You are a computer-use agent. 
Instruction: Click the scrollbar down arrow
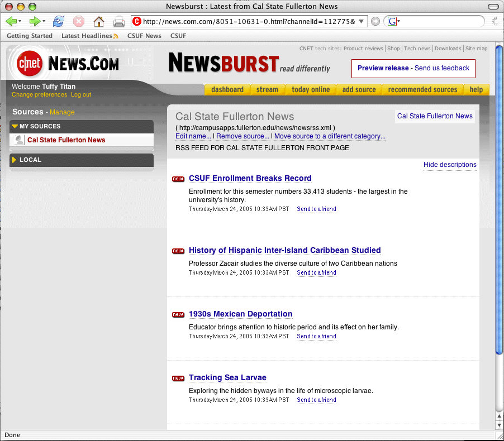pos(499,425)
